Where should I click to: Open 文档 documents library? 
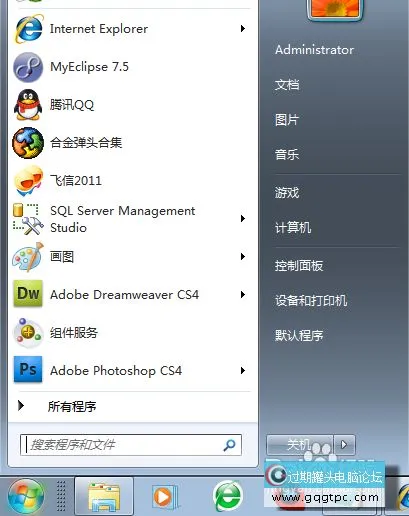[287, 85]
